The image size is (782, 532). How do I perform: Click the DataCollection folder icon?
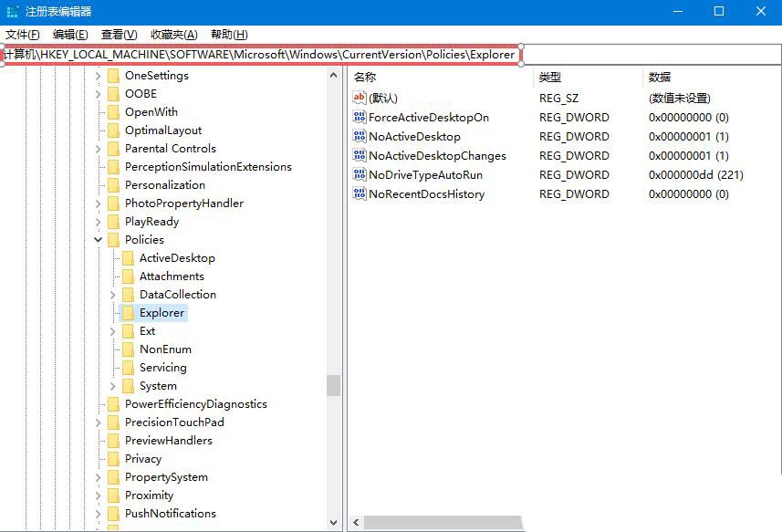click(x=128, y=294)
